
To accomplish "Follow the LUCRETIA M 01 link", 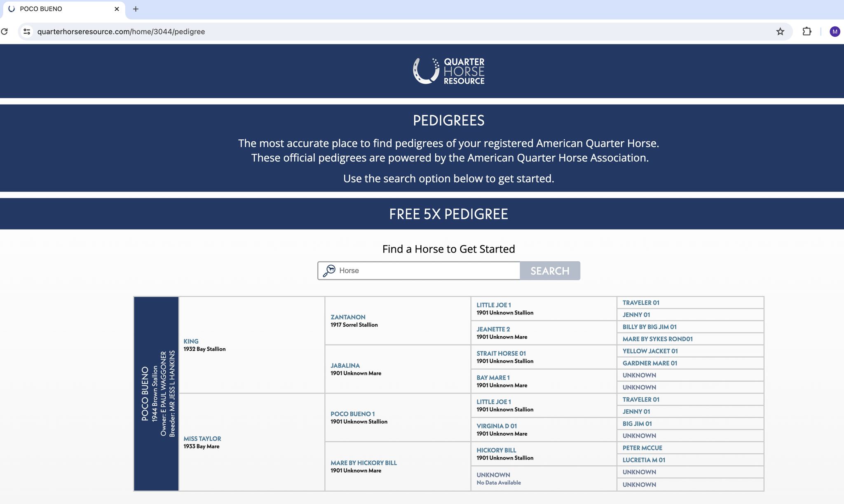I will pos(644,460).
